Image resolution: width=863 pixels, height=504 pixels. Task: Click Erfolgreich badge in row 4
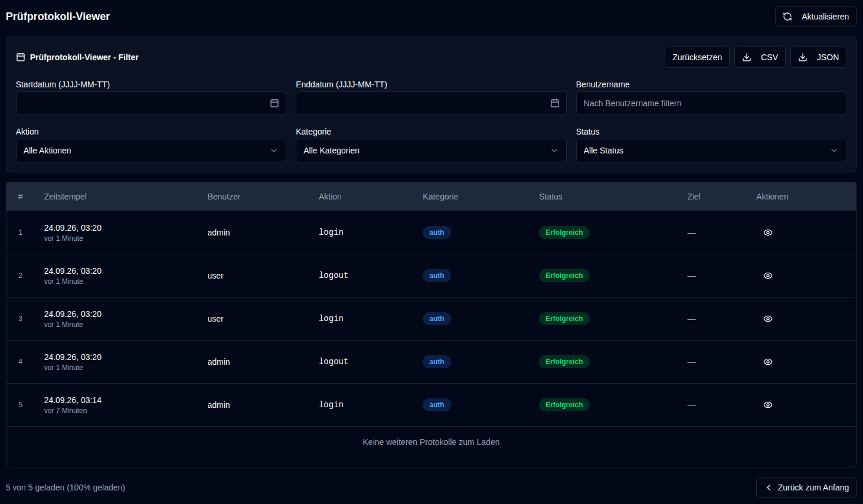point(564,362)
